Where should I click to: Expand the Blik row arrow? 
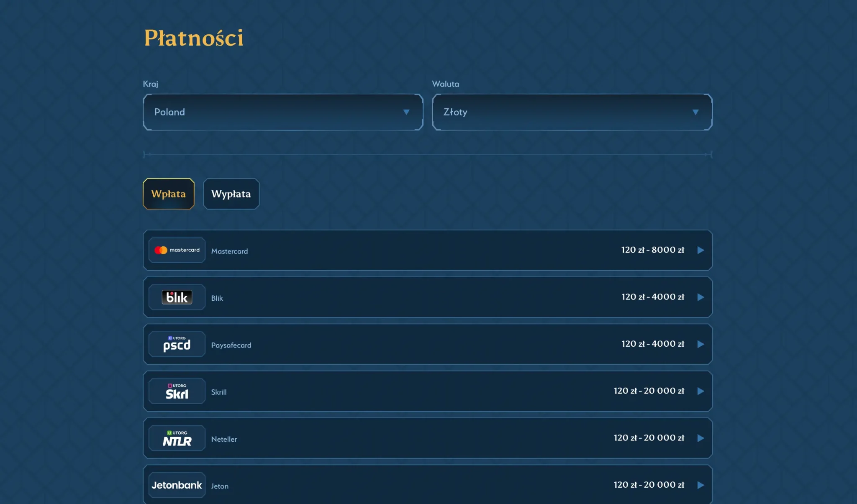pos(700,297)
